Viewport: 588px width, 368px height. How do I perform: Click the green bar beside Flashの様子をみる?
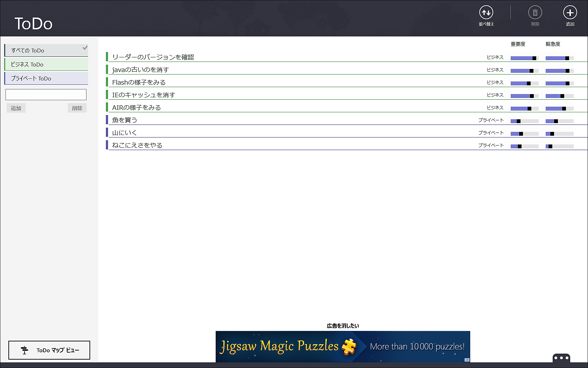107,81
